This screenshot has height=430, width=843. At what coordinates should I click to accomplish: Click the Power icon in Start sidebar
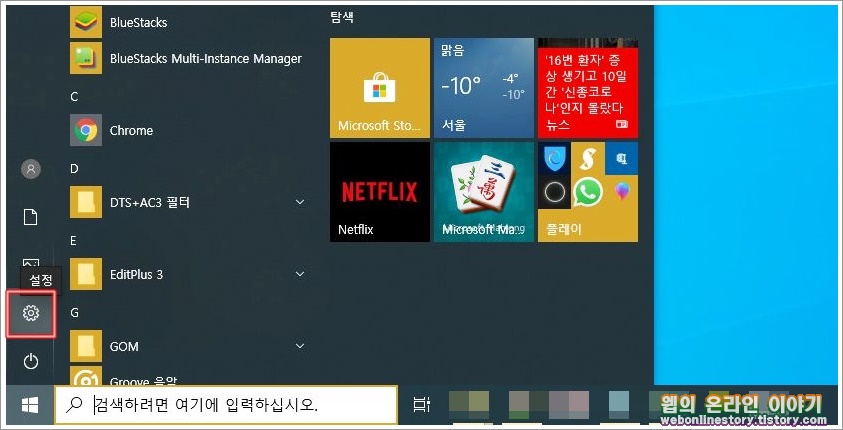pos(31,361)
